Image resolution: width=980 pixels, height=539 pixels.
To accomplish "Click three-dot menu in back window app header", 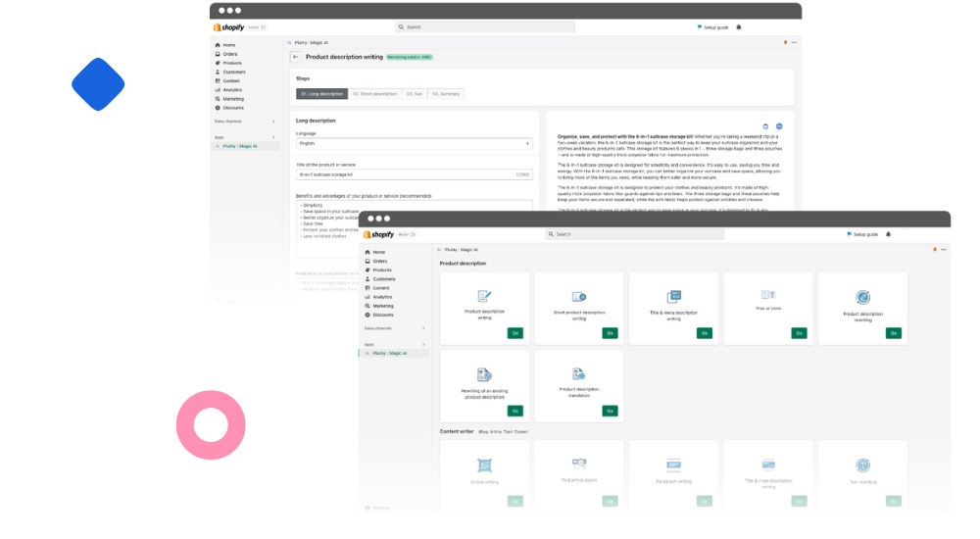I will tap(795, 42).
